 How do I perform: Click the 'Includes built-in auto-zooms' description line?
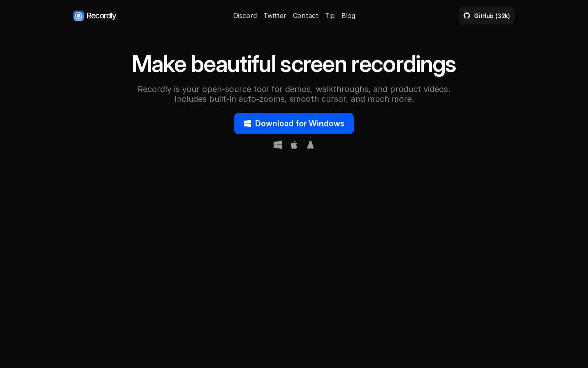click(x=294, y=99)
